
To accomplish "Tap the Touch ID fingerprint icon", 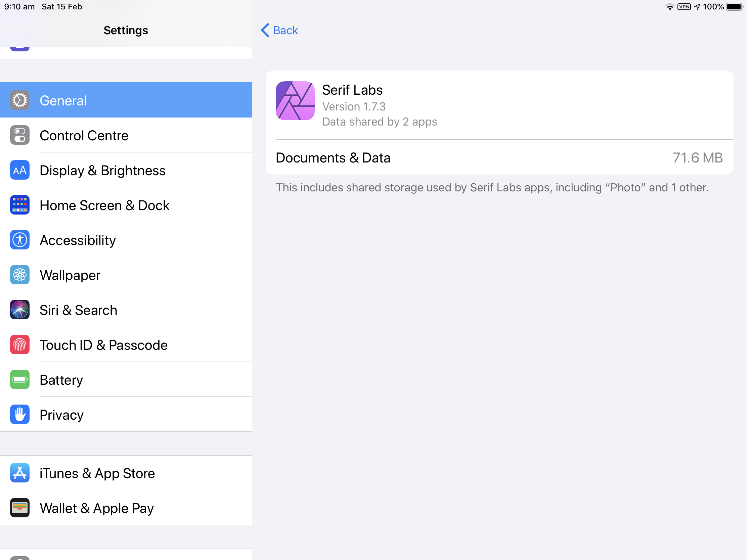I will click(x=19, y=345).
